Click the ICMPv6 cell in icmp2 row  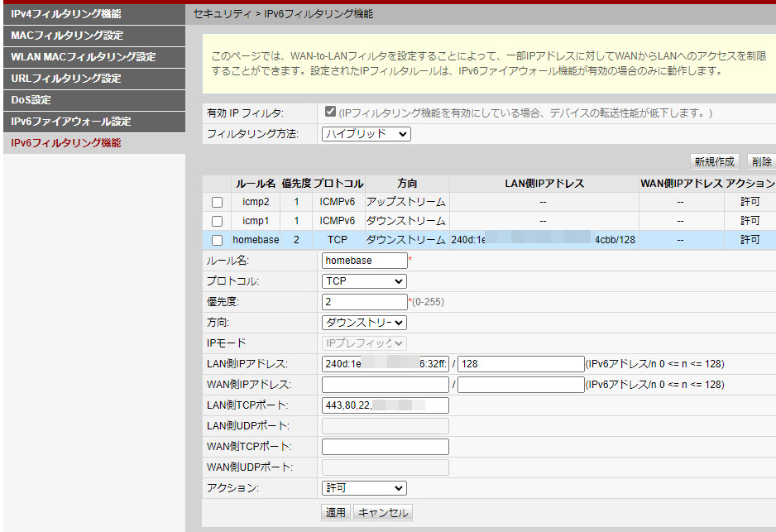[338, 202]
